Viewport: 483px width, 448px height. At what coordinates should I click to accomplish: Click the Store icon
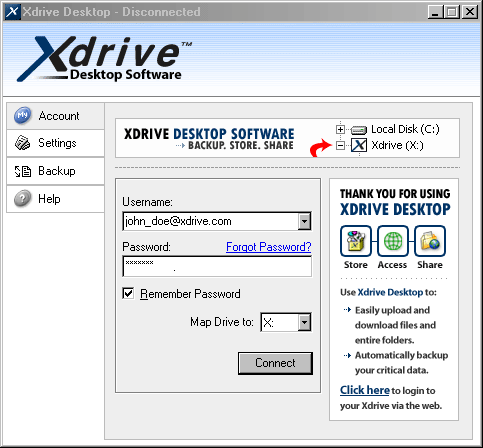[x=356, y=241]
